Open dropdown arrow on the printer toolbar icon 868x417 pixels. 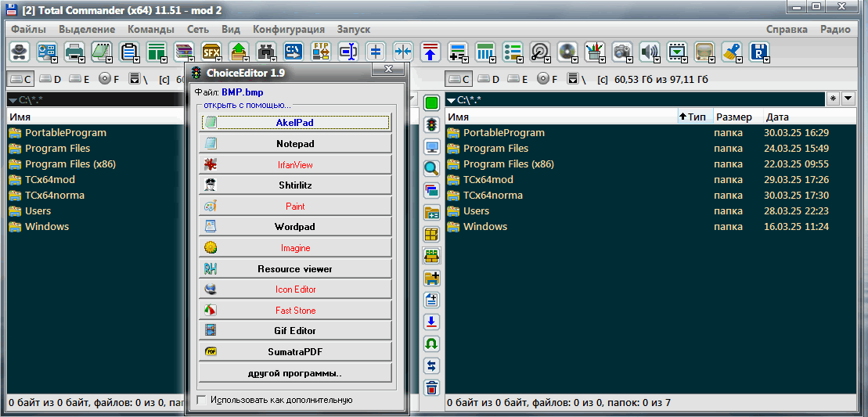tap(81, 58)
